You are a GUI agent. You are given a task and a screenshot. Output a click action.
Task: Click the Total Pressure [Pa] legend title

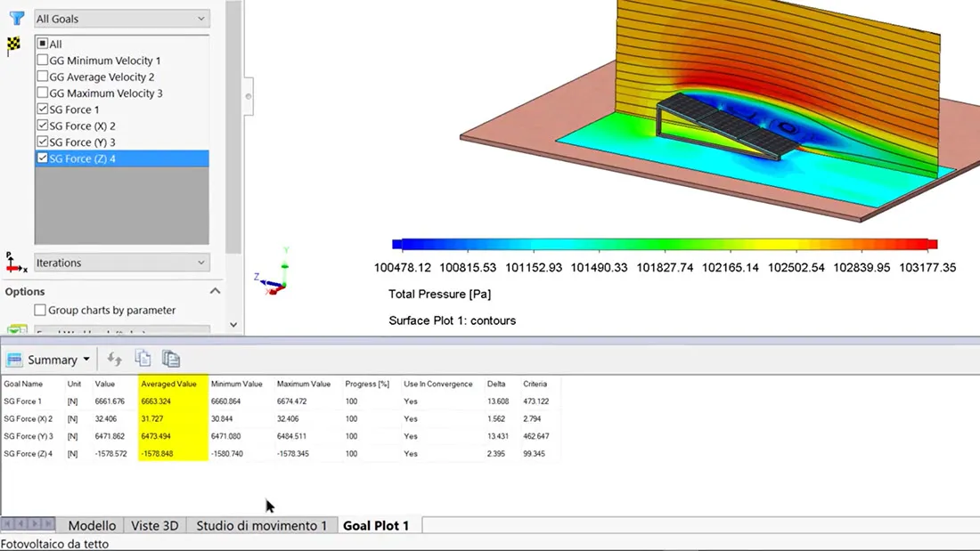pyautogui.click(x=440, y=294)
